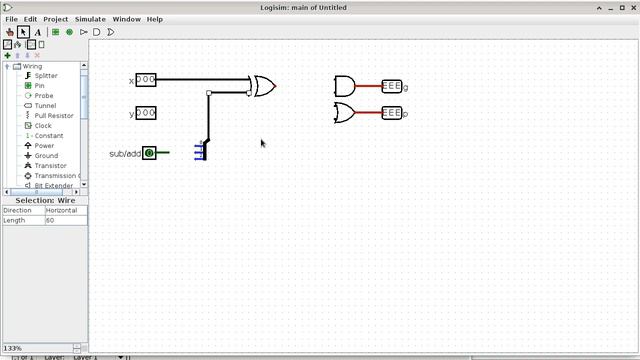Move circuit down in project list
The image size is (640, 360).
(x=27, y=55)
